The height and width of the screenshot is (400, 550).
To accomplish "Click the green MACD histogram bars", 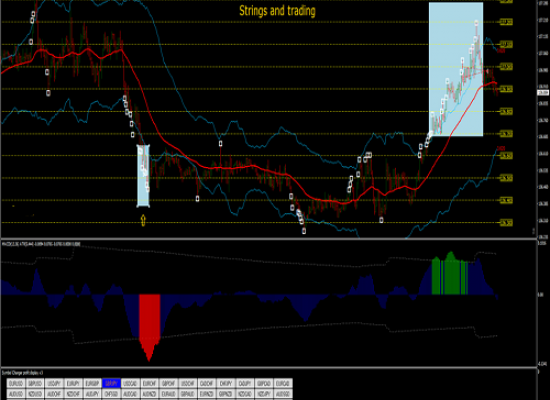I will (x=450, y=273).
